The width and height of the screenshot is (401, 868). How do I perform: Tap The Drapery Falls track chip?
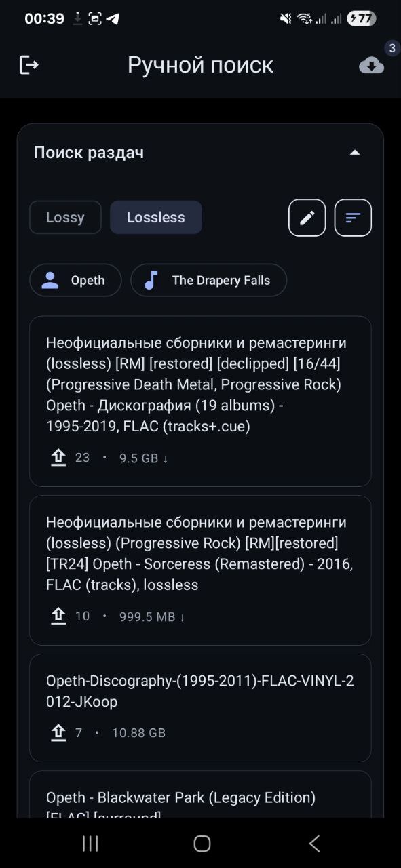point(208,280)
